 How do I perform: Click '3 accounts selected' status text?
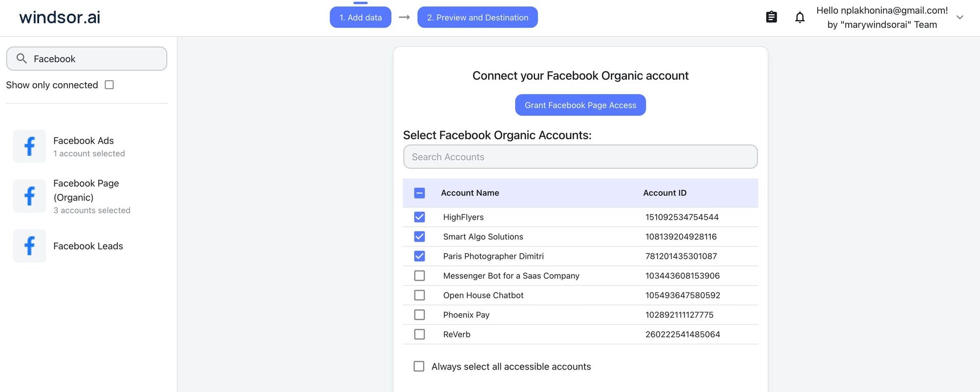92,210
